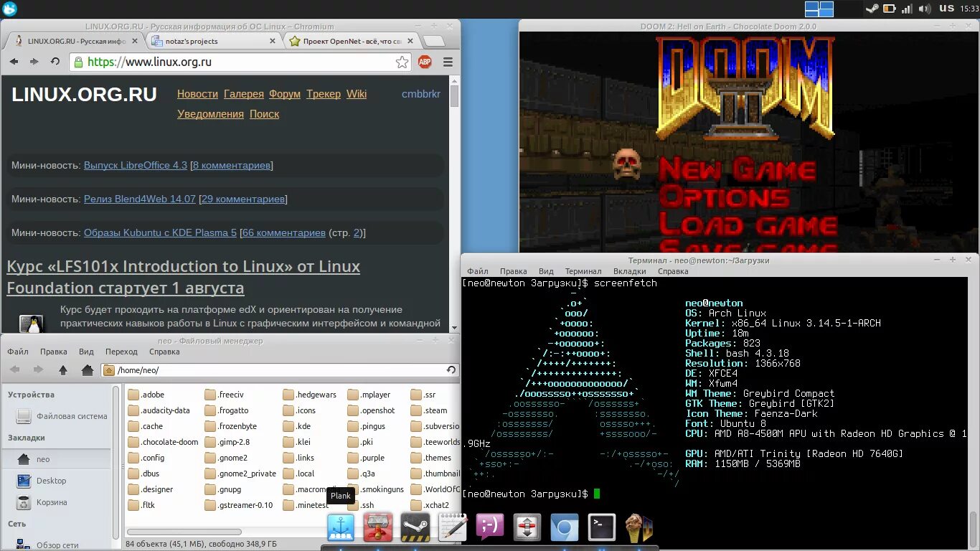Open the Вкладки menu in terminal

point(630,271)
